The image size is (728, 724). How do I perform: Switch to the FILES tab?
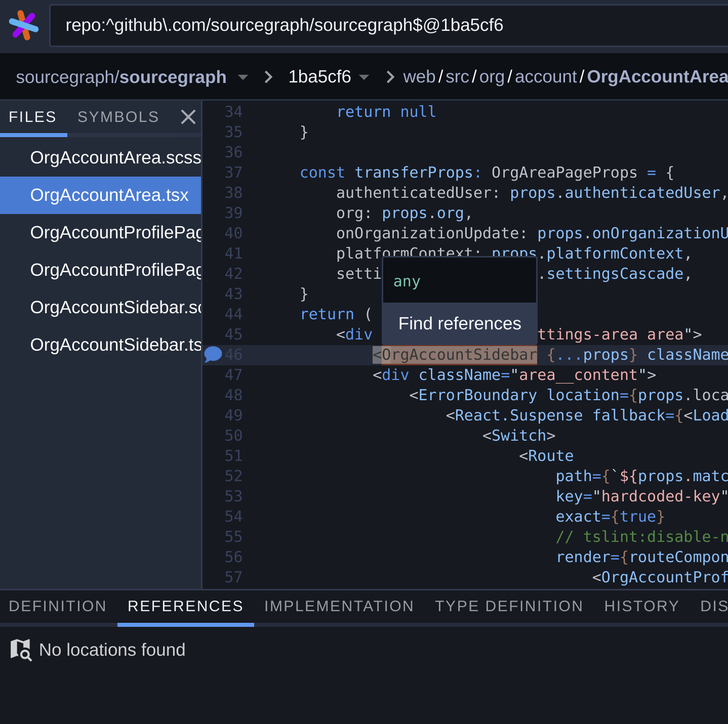click(x=33, y=117)
